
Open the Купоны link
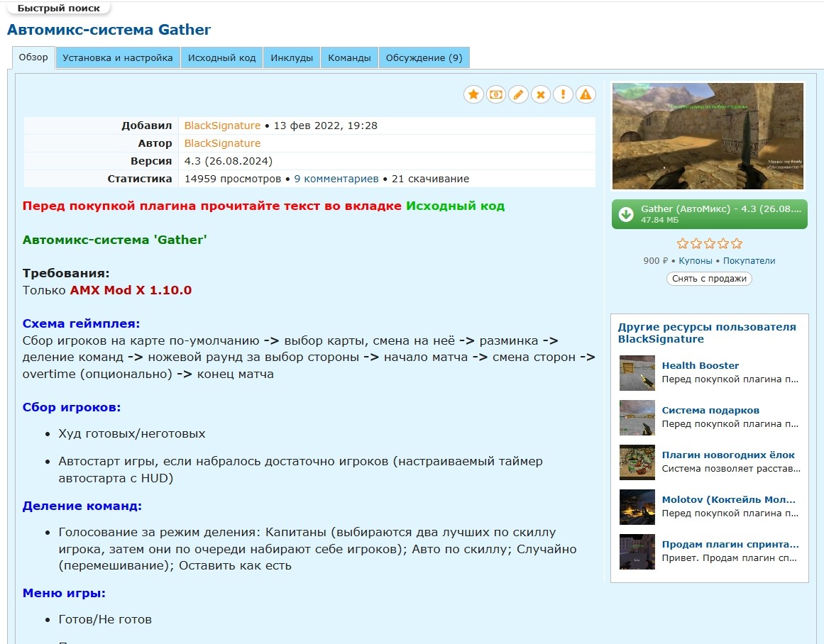696,261
